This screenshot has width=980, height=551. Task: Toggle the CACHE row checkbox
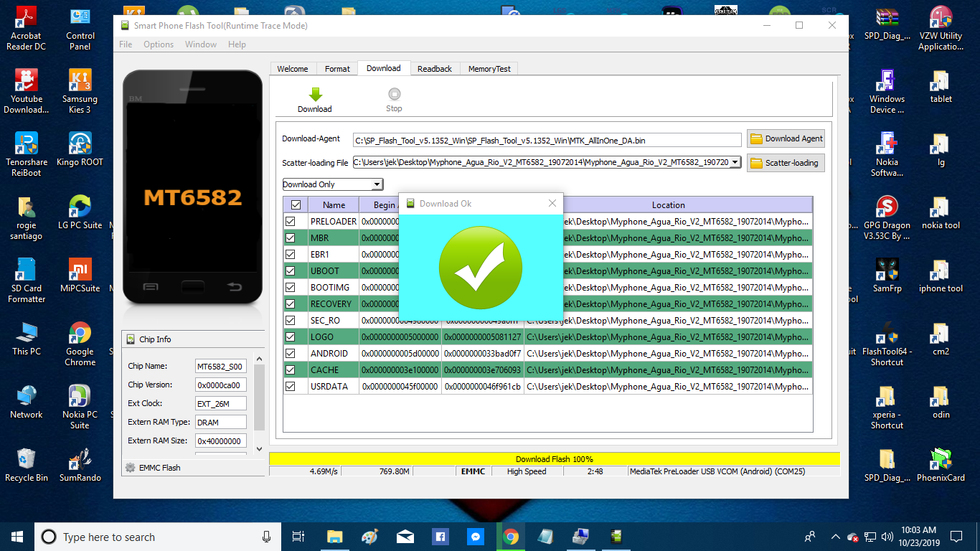click(x=291, y=370)
